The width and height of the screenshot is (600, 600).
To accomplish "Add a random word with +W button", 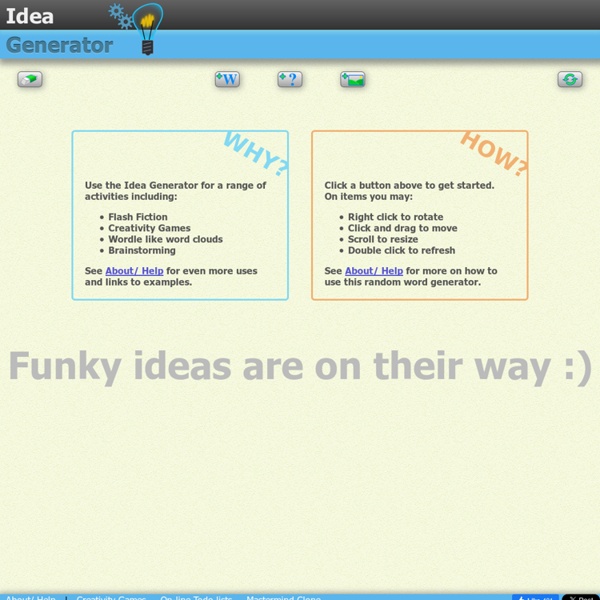I will coord(227,79).
